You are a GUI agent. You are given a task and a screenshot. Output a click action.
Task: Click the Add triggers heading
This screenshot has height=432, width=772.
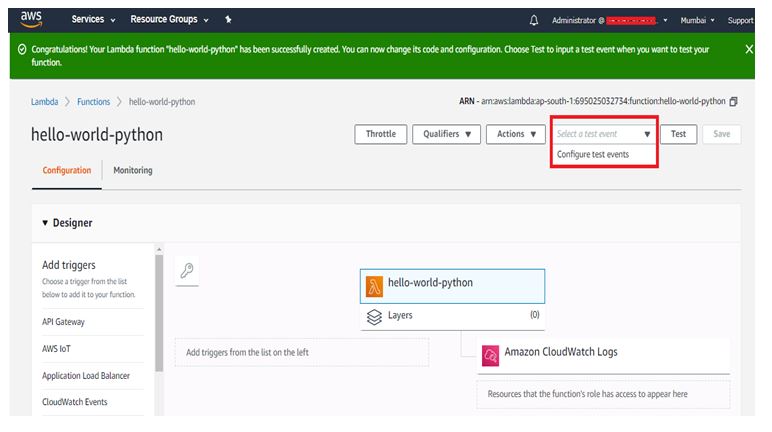tap(68, 265)
